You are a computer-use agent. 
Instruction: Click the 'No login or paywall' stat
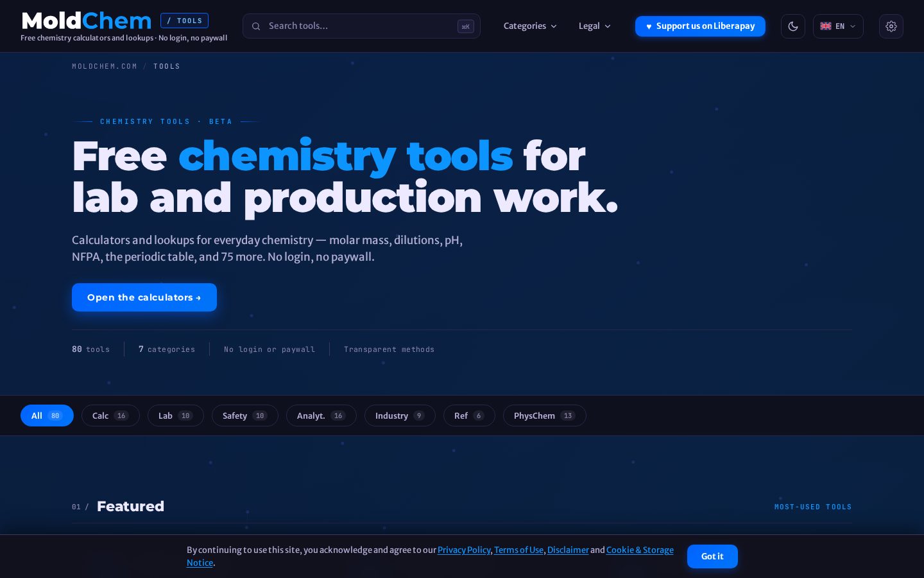pos(269,349)
